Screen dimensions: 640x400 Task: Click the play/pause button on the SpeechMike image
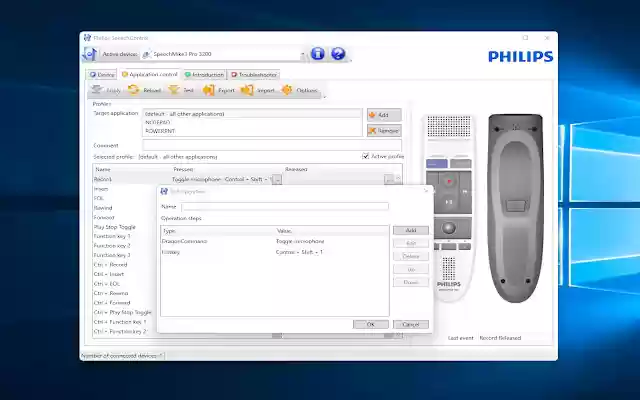point(449,202)
